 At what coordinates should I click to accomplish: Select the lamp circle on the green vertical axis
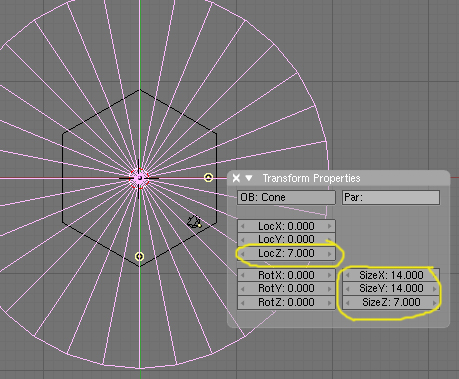pos(139,256)
